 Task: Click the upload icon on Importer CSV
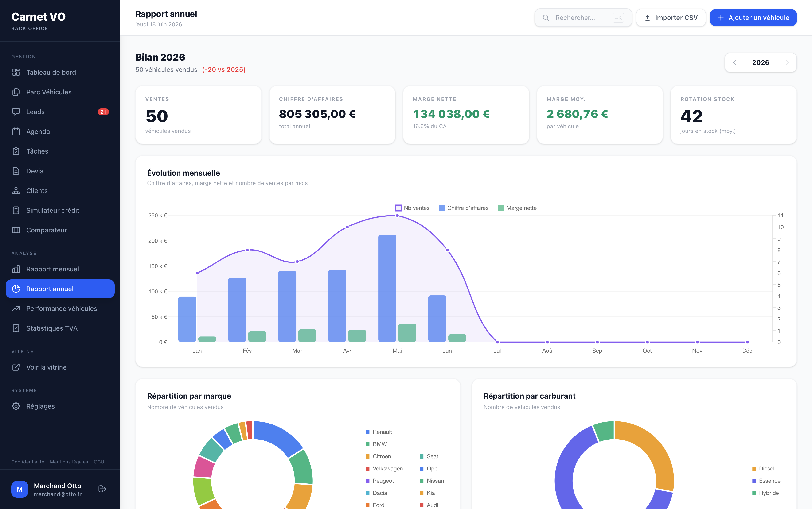pos(647,18)
